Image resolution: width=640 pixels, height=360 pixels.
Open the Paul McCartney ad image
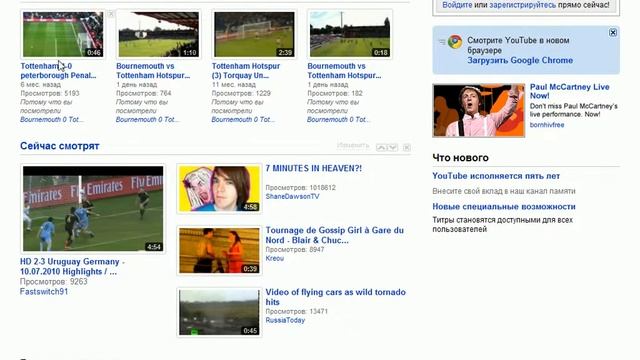click(479, 111)
